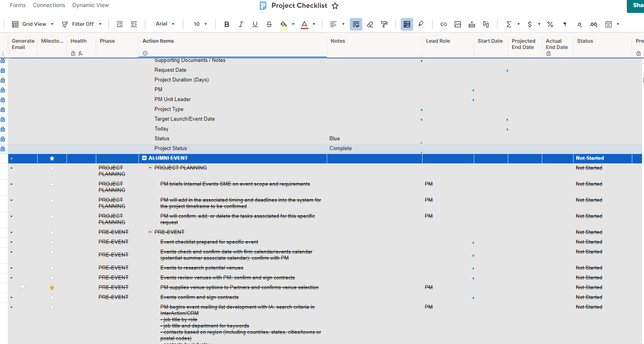Click the Start Date column header
Viewport: 644px width, 344px height.
tap(491, 45)
